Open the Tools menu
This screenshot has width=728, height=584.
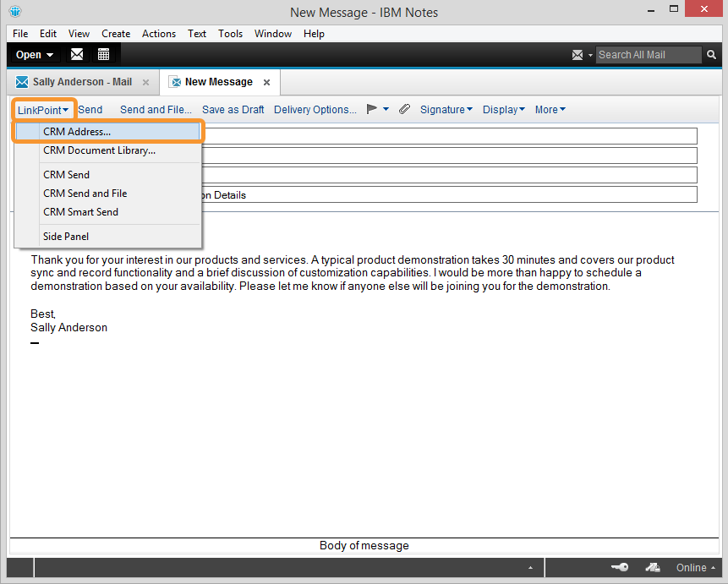point(230,34)
